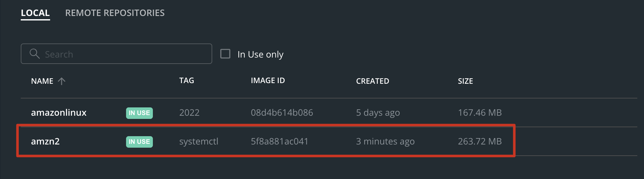Click the 2022 tag of amazonlinux

[x=189, y=113]
